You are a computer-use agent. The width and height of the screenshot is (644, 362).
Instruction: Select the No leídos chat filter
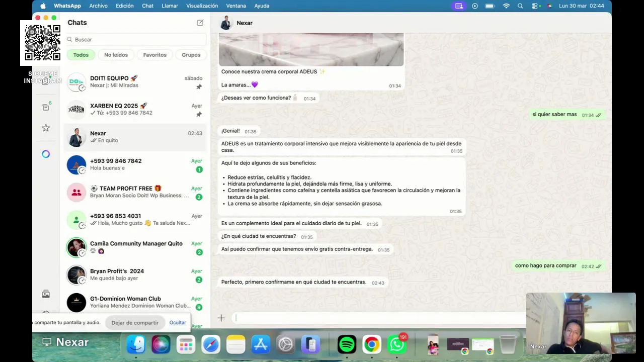116,55
